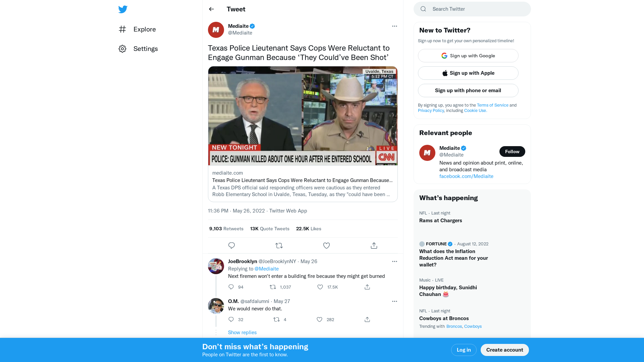Open Cowboys at Broncos trend

tap(472, 318)
